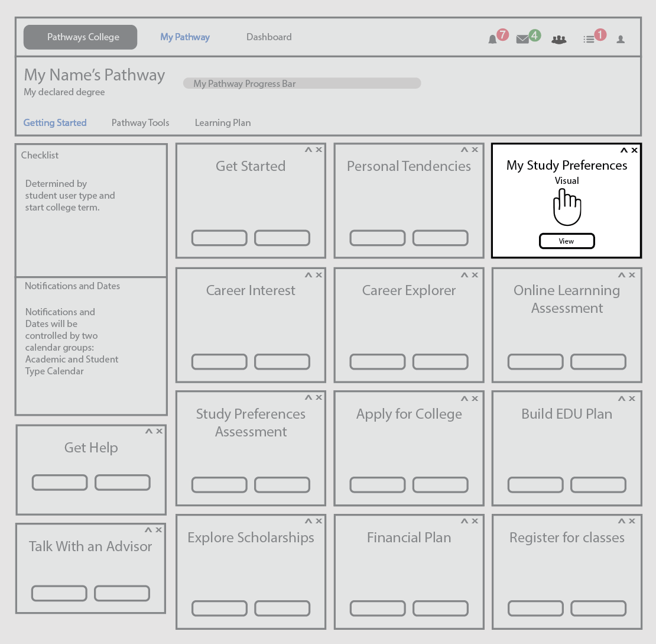The image size is (656, 644).
Task: Select the Pathway Tools tab
Action: point(140,122)
